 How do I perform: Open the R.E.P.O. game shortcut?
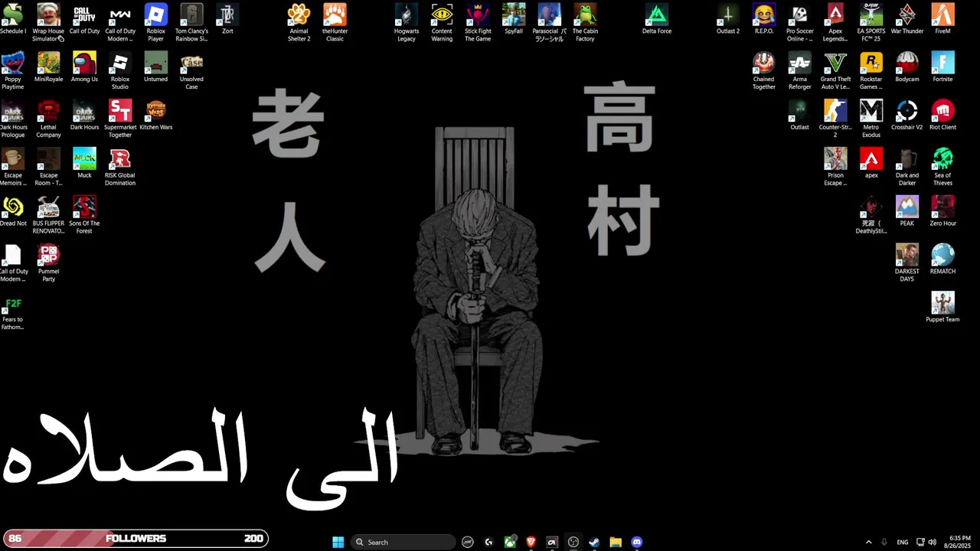[x=764, y=18]
